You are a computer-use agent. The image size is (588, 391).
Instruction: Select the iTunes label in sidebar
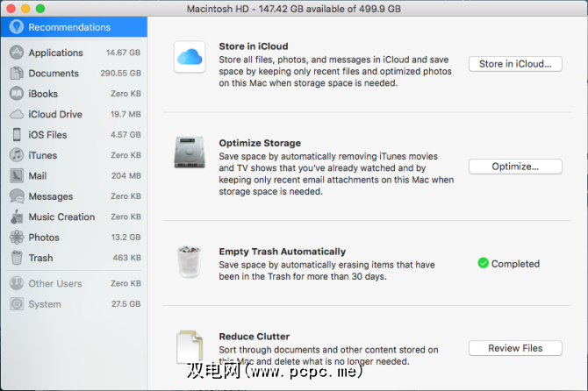pyautogui.click(x=43, y=155)
